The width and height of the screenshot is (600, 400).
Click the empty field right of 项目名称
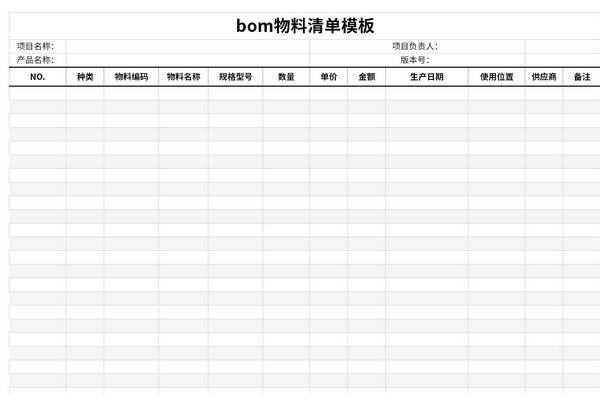coord(187,46)
